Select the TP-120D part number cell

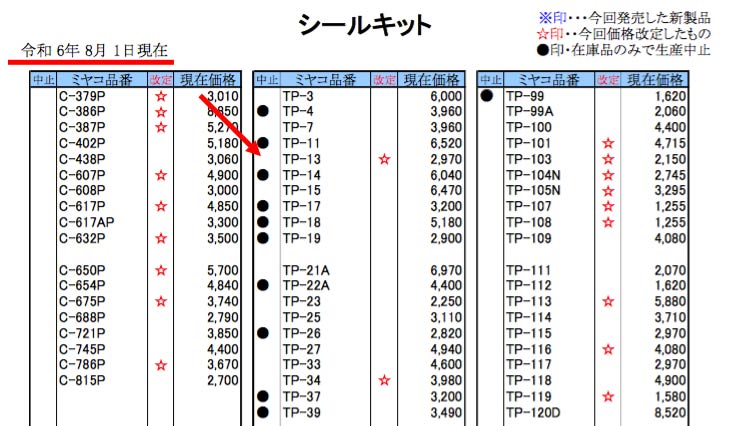pyautogui.click(x=532, y=412)
